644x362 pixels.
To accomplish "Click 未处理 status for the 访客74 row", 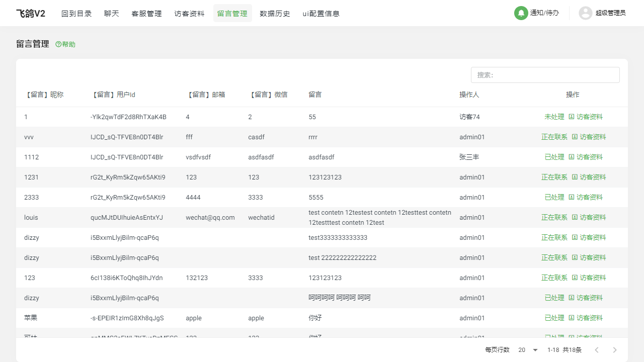I will click(554, 117).
